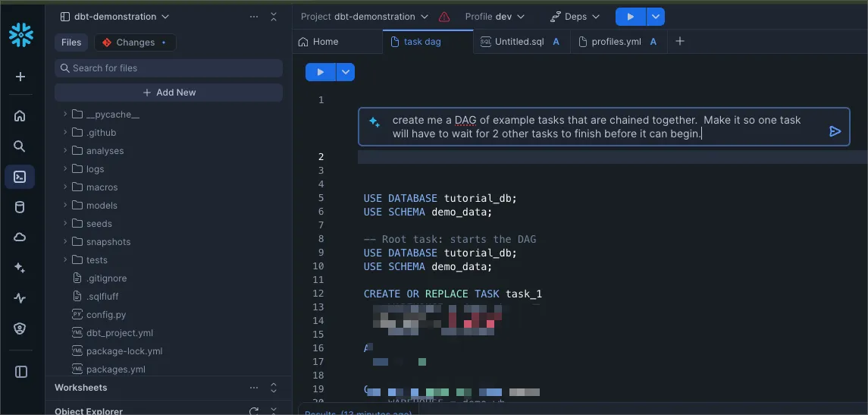Open AI sparkle icon in left sidebar
868x415 pixels.
point(20,268)
